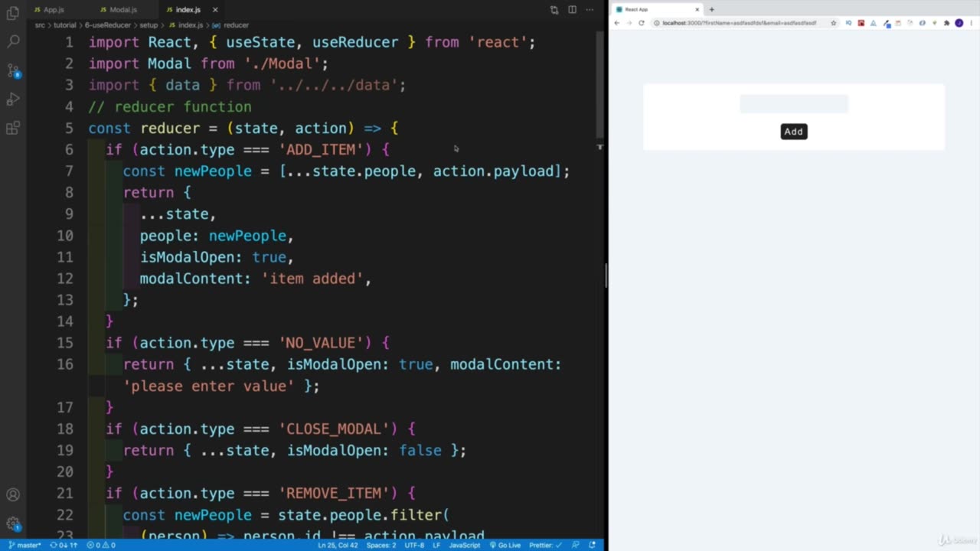Open errors and warnings status item
980x551 pixels.
pos(101,545)
